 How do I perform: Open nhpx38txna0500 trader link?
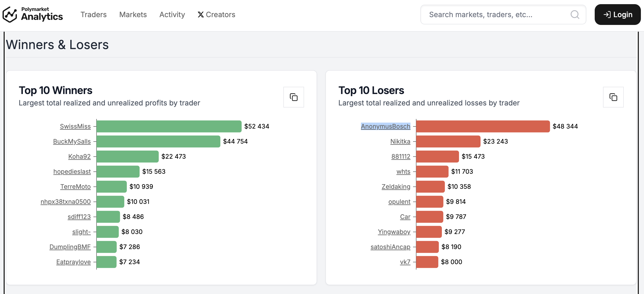click(x=66, y=202)
